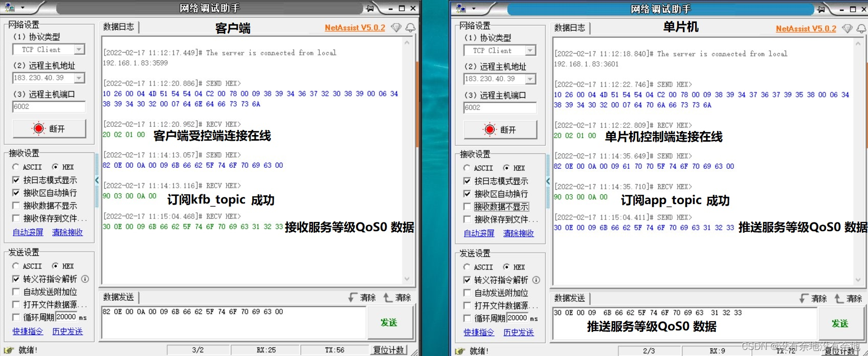Clear input via down-arrow 清除 in right window

pyautogui.click(x=813, y=298)
